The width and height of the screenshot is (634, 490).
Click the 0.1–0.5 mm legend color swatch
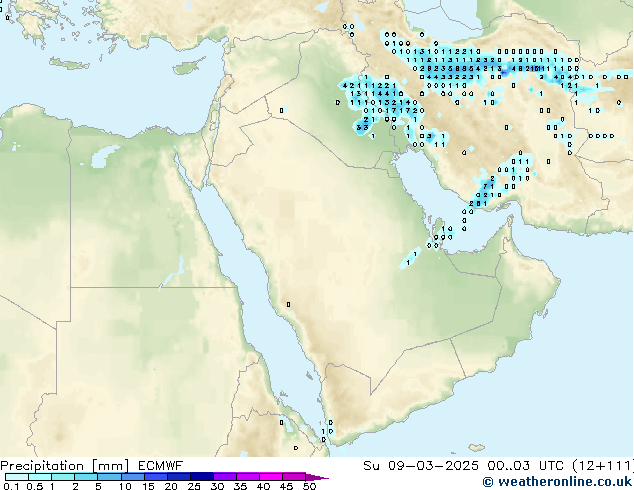click(x=17, y=477)
